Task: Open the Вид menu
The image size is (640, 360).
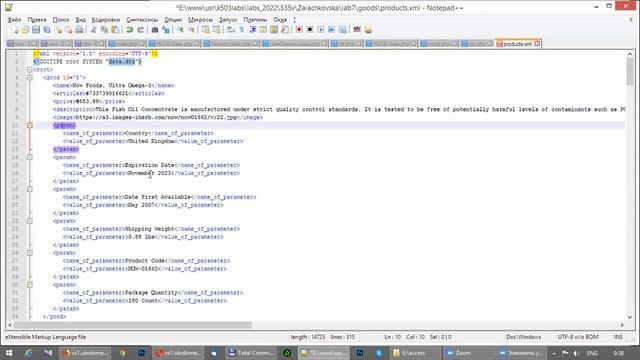Action: point(80,20)
